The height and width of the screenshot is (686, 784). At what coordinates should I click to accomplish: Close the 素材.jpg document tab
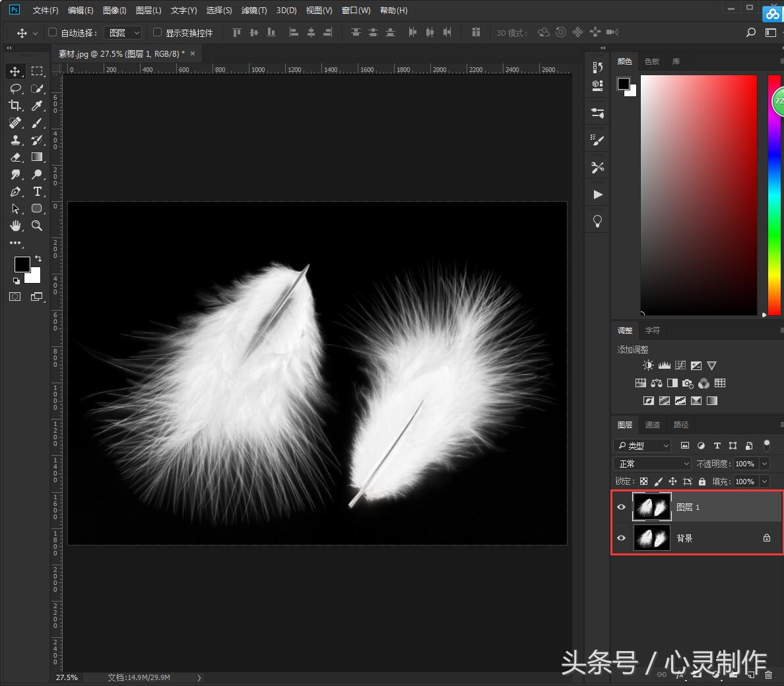click(x=192, y=53)
